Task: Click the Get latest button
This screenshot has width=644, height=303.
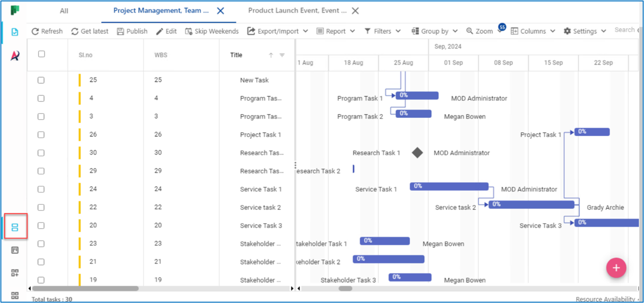Action: pyautogui.click(x=89, y=31)
